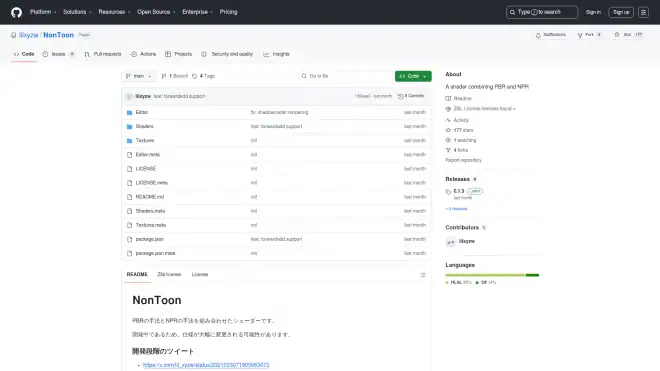Open the Commits history link

[x=411, y=96]
